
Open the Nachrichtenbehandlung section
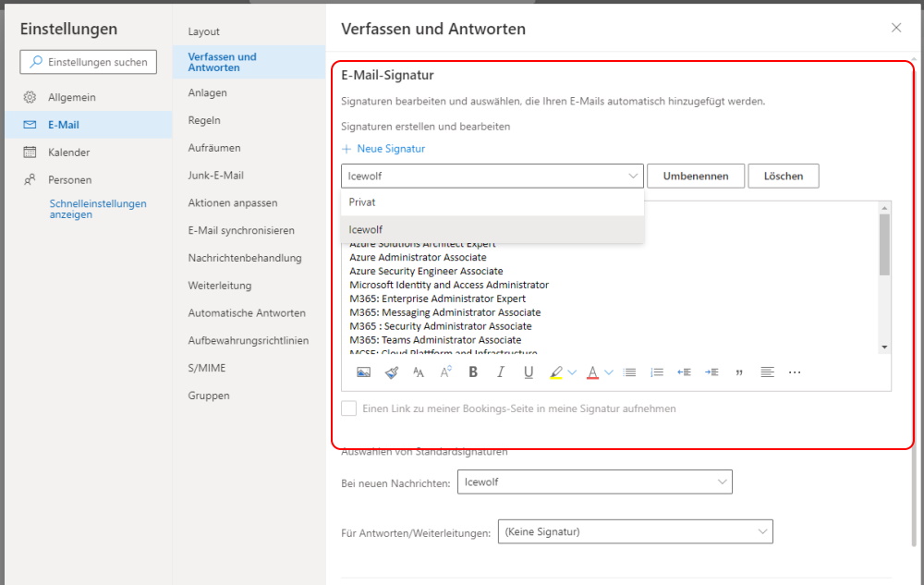pos(245,258)
